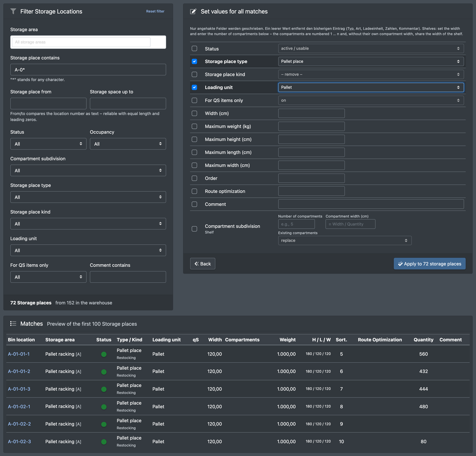Click the Number of compartments field
The image size is (476, 456).
[x=296, y=224]
